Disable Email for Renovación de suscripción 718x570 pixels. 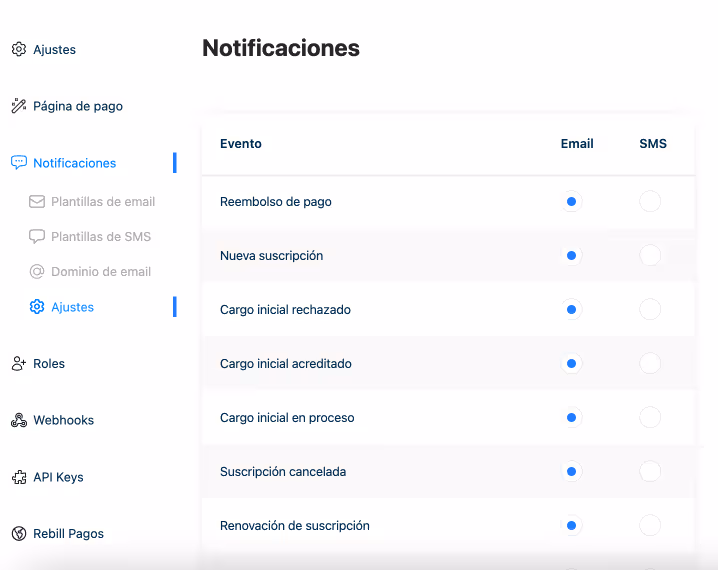571,525
